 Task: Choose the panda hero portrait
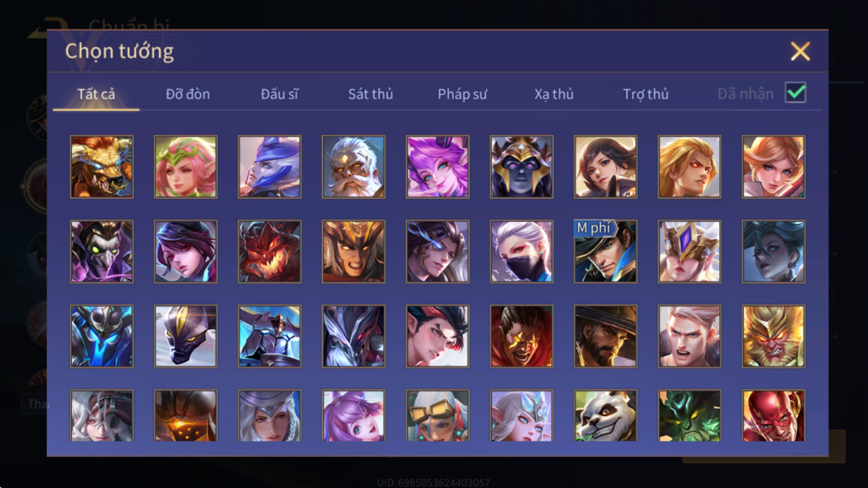click(x=605, y=415)
